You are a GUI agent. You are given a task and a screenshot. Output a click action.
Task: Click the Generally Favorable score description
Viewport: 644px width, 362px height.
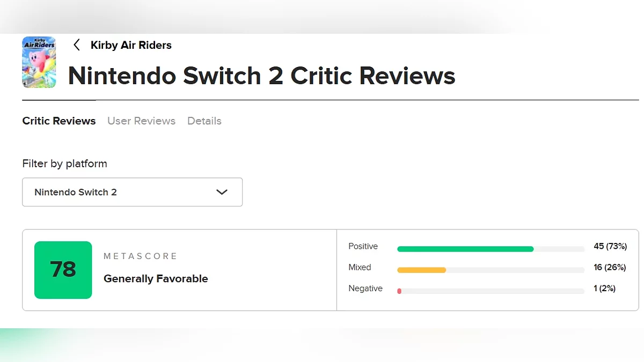pyautogui.click(x=156, y=278)
